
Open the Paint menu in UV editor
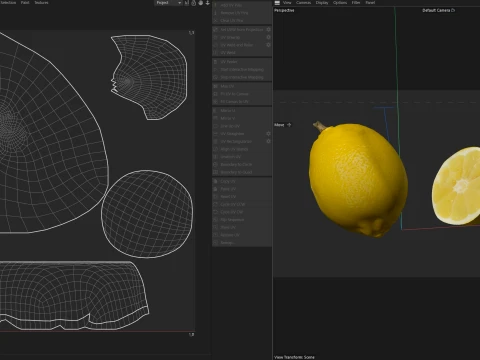click(25, 2)
